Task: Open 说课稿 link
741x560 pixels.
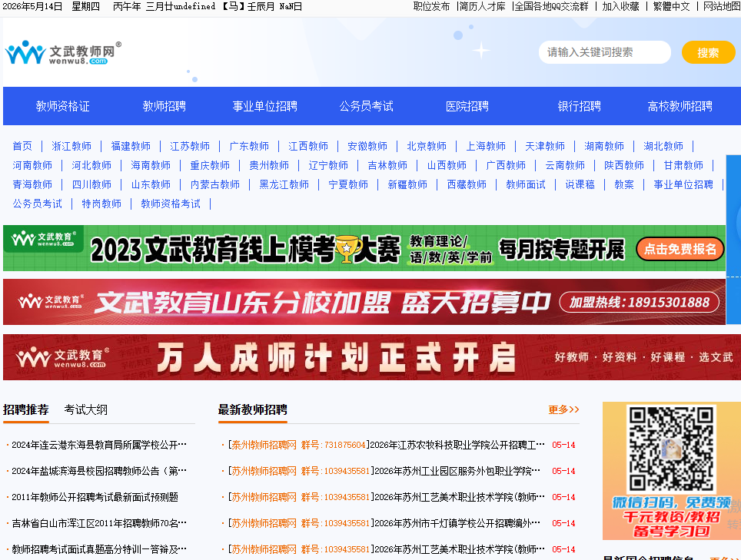Action: (580, 184)
